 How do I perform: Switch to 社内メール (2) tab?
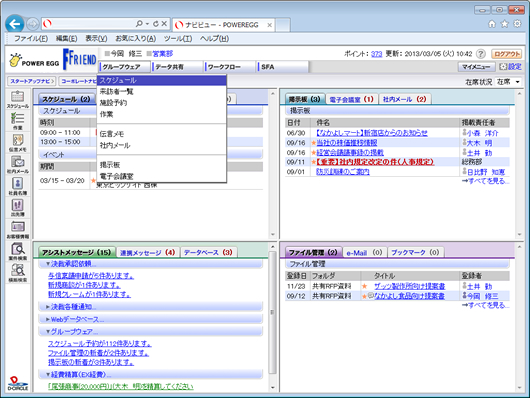(x=405, y=99)
